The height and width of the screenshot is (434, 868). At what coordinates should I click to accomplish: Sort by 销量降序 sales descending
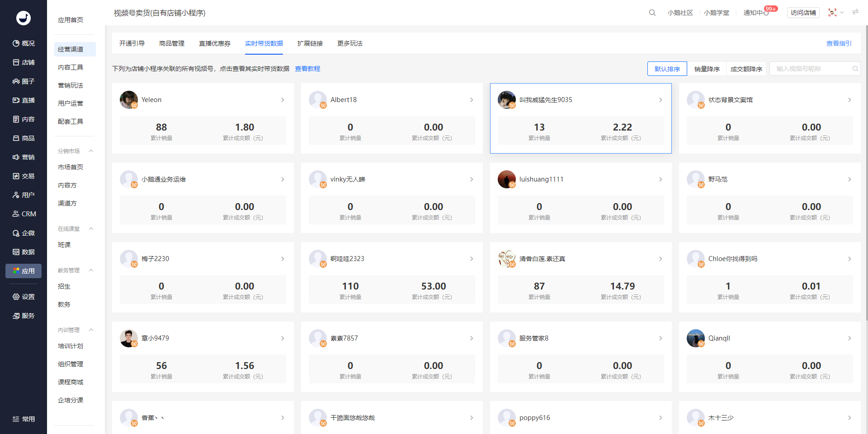707,69
